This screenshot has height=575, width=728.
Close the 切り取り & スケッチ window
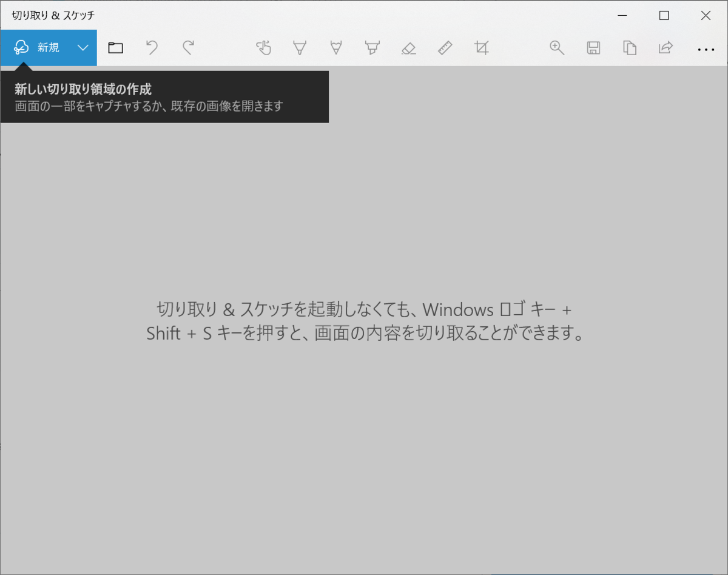tap(706, 16)
